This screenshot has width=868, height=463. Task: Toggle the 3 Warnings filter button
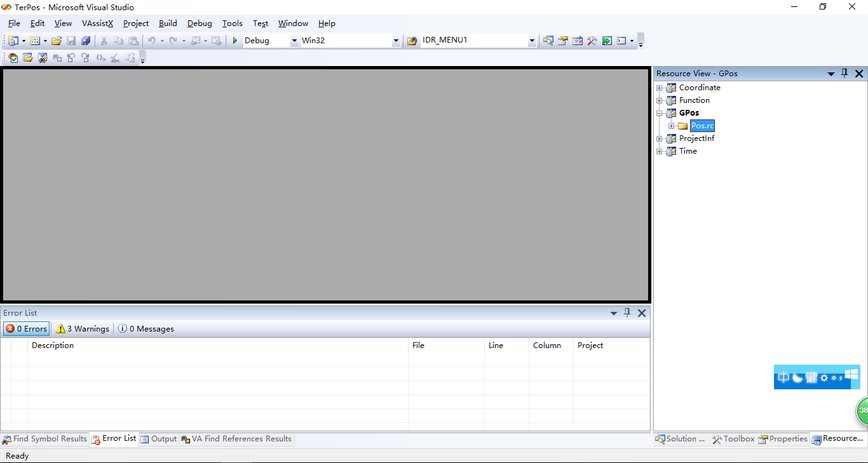(83, 329)
